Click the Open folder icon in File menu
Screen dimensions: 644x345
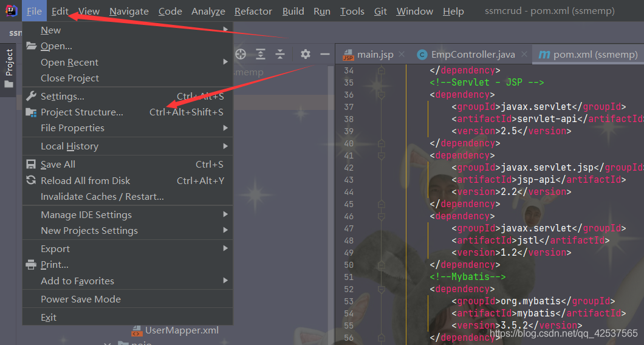coord(31,46)
